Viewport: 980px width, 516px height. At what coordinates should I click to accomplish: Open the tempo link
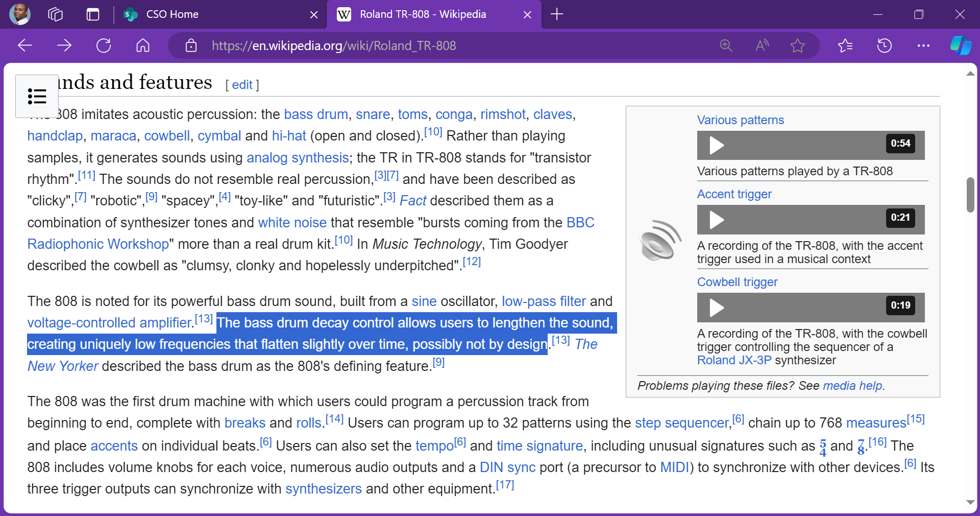tap(434, 445)
